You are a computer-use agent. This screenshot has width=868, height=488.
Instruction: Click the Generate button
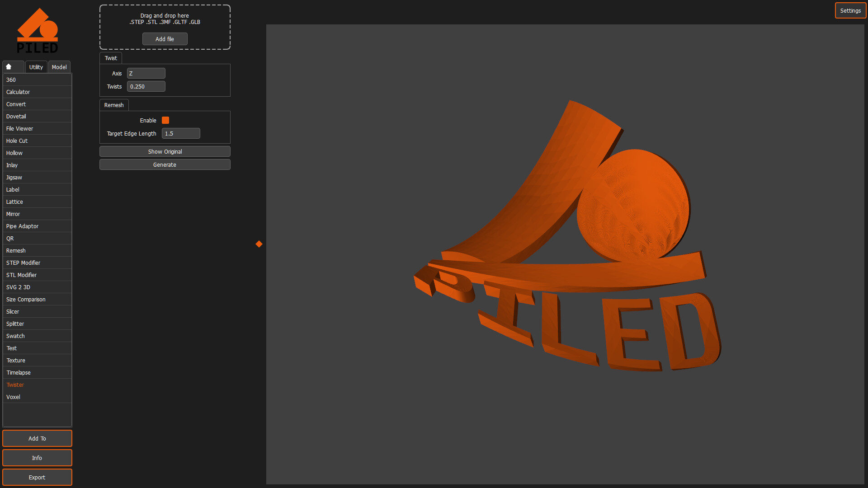click(165, 164)
